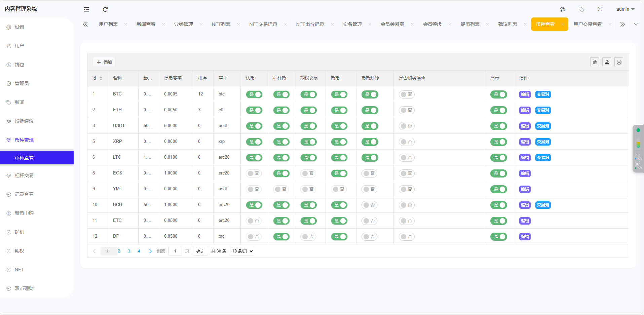Expand the 用户 sidebar menu
Screen dimensions: 644x315
[37, 46]
